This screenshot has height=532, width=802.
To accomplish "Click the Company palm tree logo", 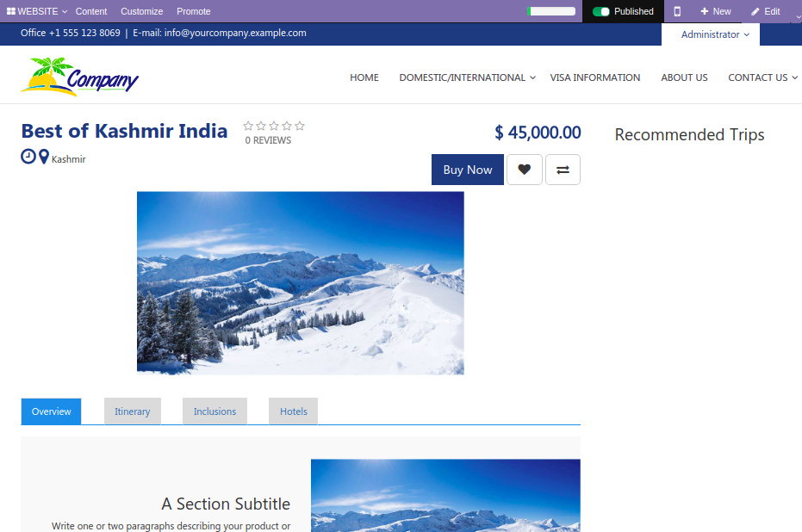I will [x=79, y=77].
